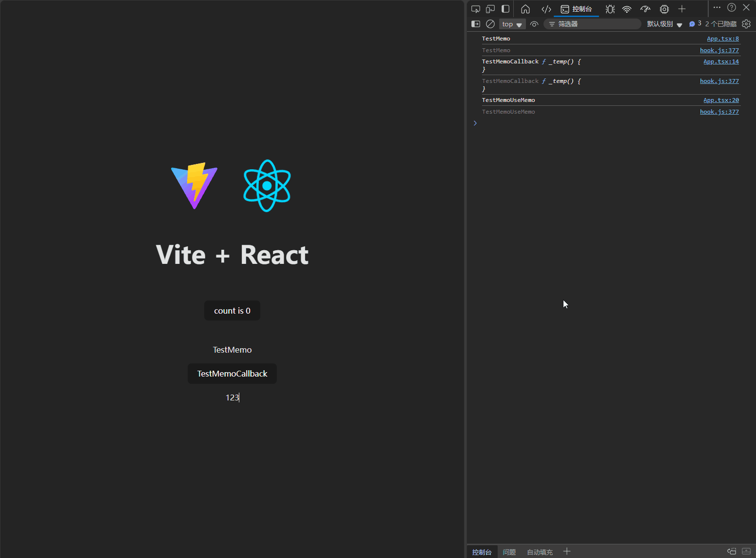This screenshot has height=558, width=756.
Task: Switch to the 问题 tab
Action: [x=509, y=552]
